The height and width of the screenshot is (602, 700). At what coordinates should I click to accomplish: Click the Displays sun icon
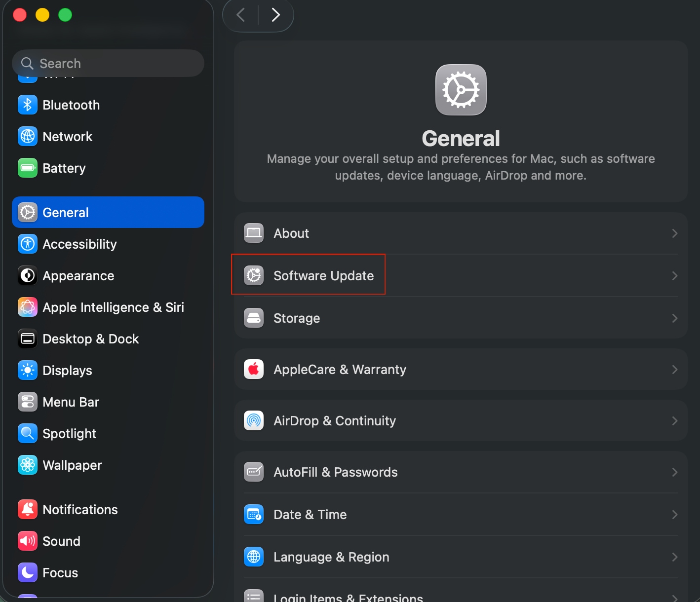(x=28, y=370)
